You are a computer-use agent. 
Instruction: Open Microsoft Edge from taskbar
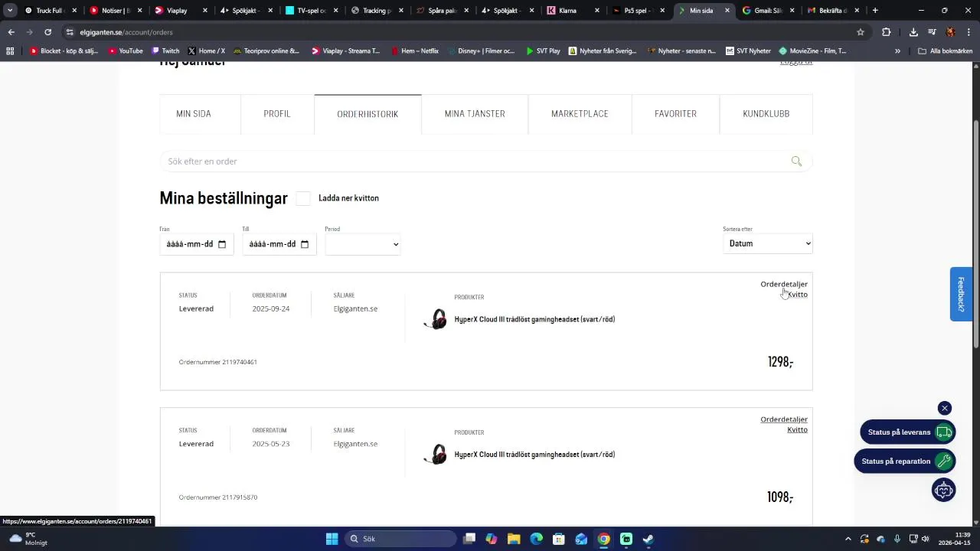537,539
